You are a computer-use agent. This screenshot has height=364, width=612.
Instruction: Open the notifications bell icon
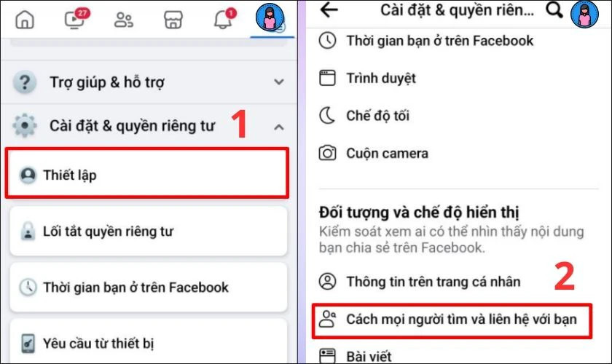pos(224,19)
